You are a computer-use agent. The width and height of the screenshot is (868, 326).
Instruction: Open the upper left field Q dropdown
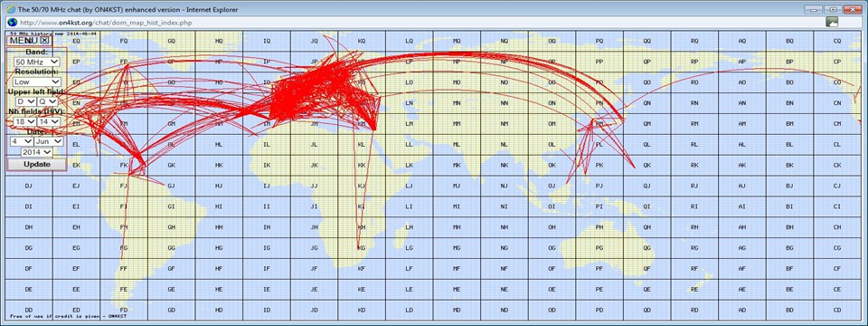click(48, 101)
